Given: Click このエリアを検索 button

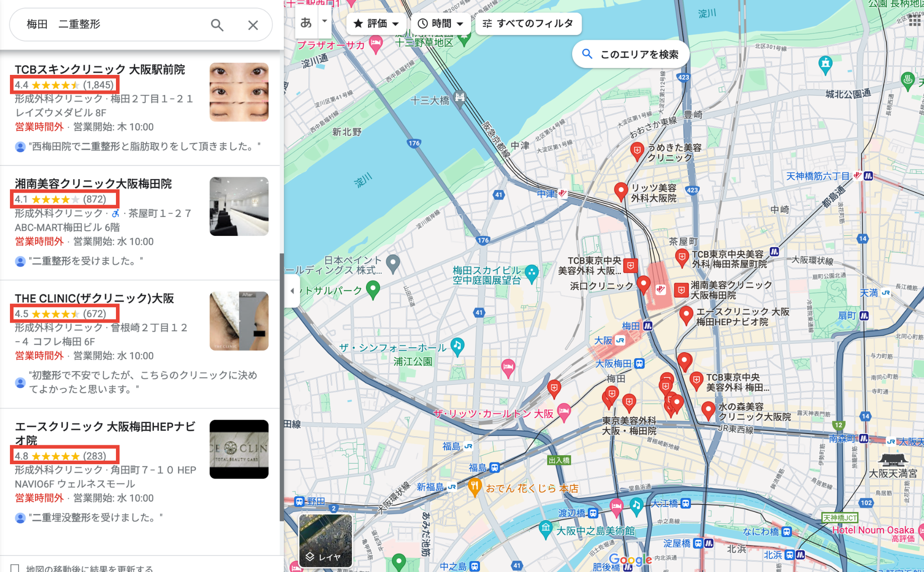Looking at the screenshot, I should 631,55.
